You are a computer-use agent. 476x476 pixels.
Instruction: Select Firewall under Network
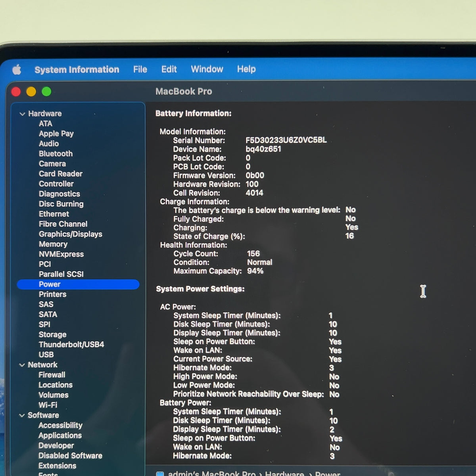(x=52, y=375)
